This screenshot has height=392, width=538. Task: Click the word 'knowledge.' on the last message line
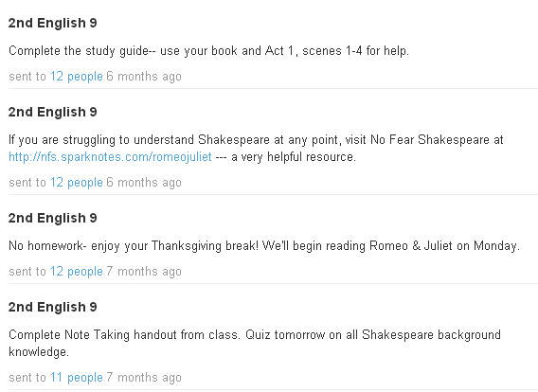(x=39, y=352)
